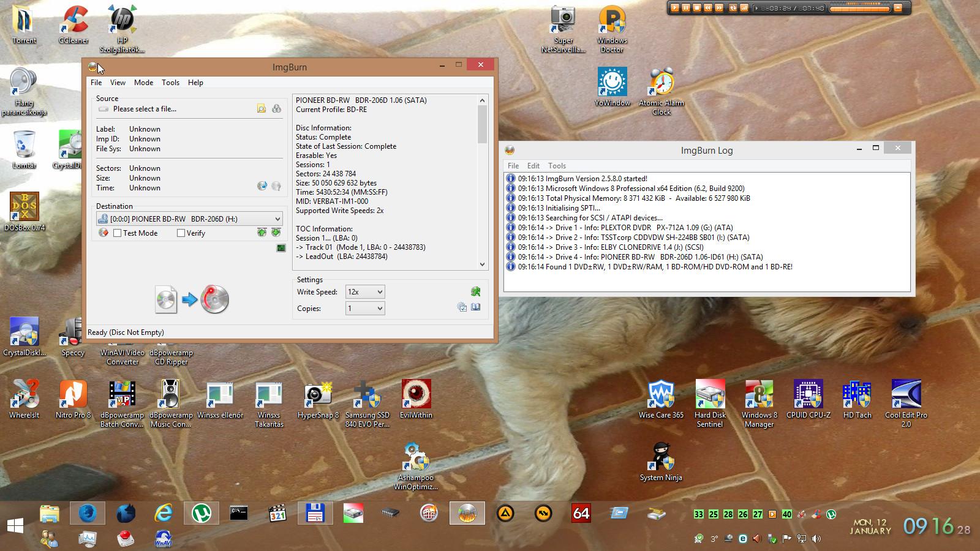Screen dimensions: 980x551
Task: Click the green up-arrow tray icon
Action: 262,233
